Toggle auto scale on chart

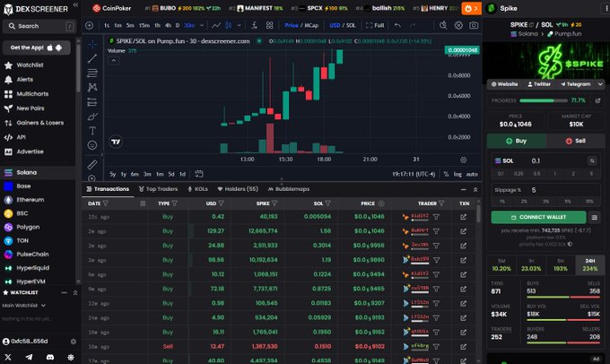click(x=472, y=174)
